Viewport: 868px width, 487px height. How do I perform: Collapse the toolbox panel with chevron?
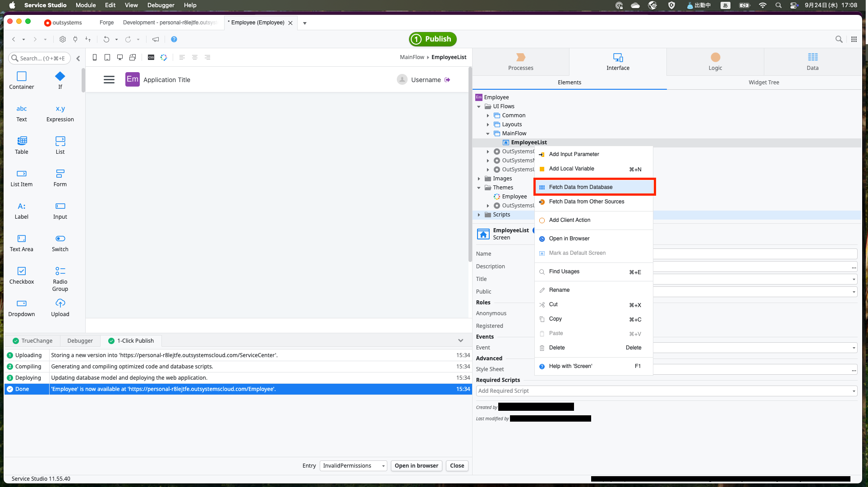78,58
